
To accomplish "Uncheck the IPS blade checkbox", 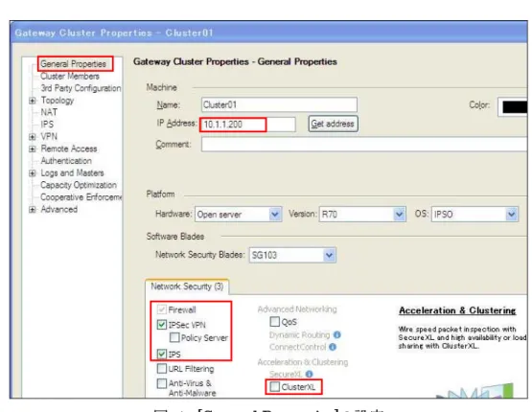I will (162, 355).
